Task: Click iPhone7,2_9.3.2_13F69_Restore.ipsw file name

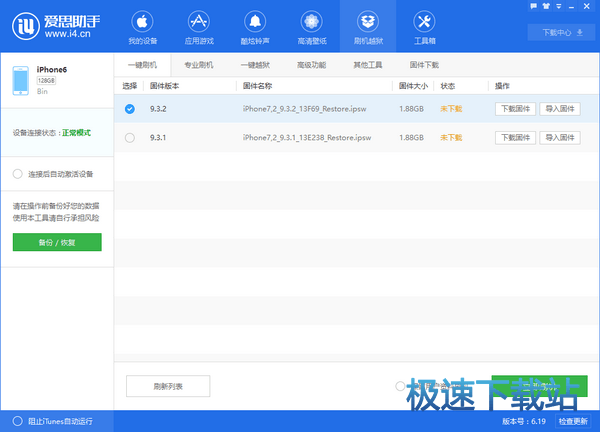Action: point(305,109)
